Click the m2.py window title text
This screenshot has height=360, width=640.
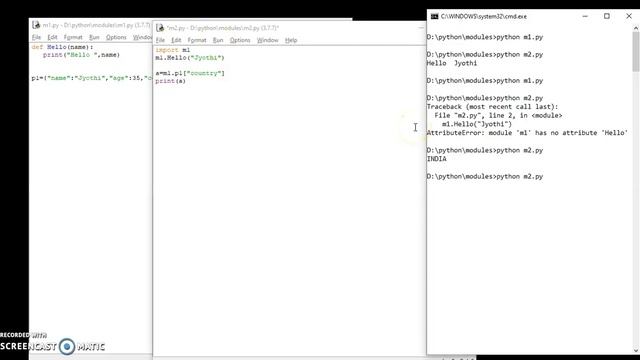[x=223, y=28]
